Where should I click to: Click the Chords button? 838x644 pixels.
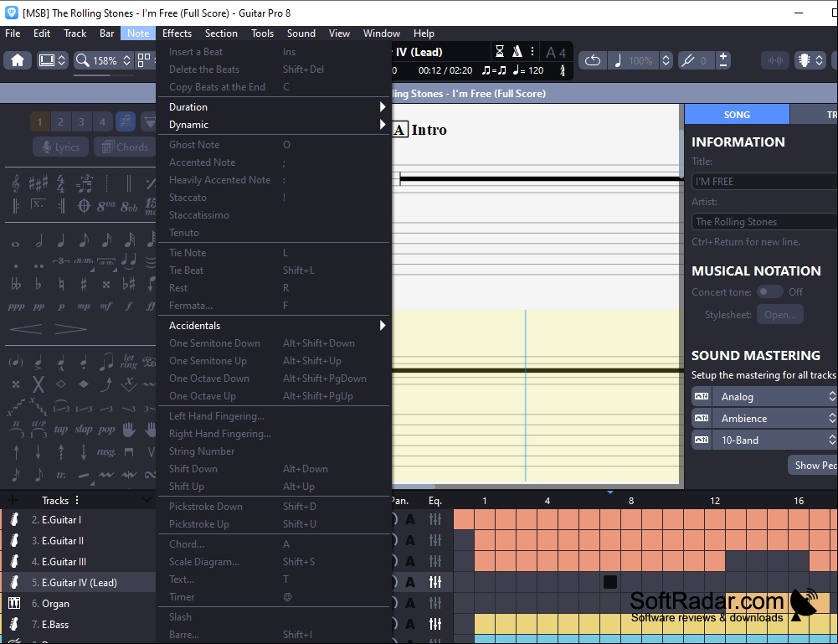coord(125,147)
